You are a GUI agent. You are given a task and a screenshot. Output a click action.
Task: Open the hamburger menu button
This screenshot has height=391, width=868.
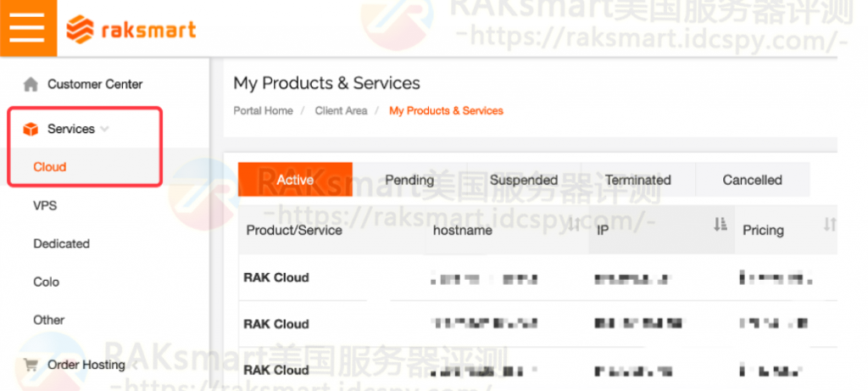tap(28, 28)
